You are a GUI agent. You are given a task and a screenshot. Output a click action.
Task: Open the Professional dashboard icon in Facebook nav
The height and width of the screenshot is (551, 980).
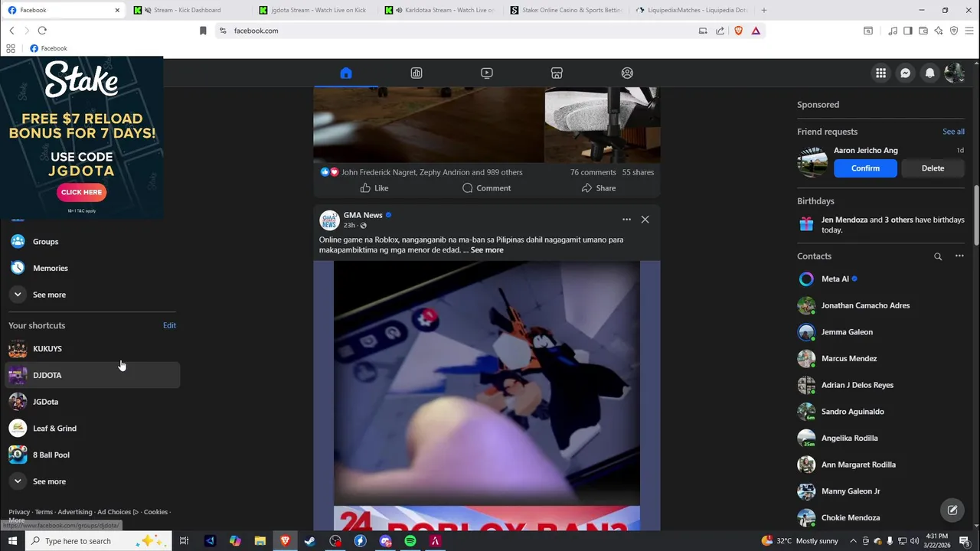point(416,73)
